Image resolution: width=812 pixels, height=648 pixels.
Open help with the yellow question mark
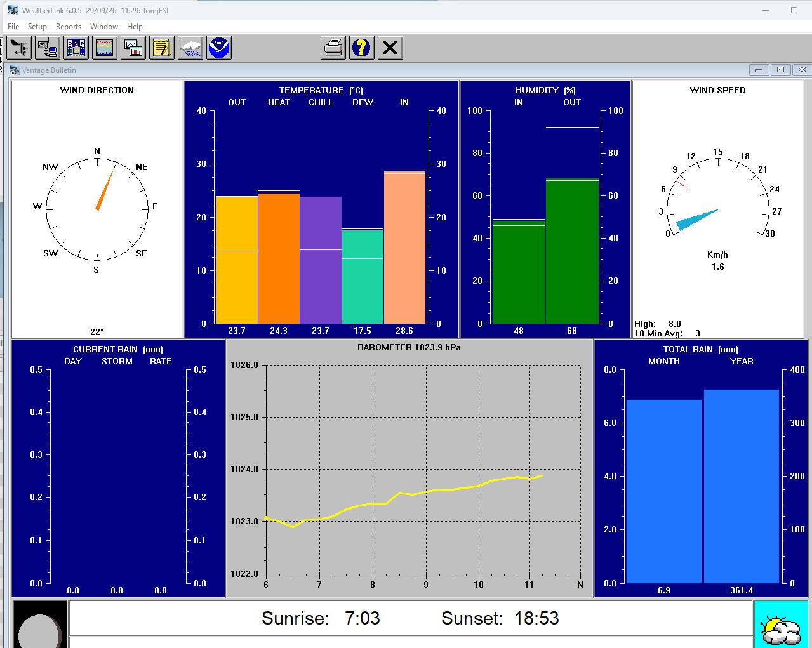coord(362,48)
